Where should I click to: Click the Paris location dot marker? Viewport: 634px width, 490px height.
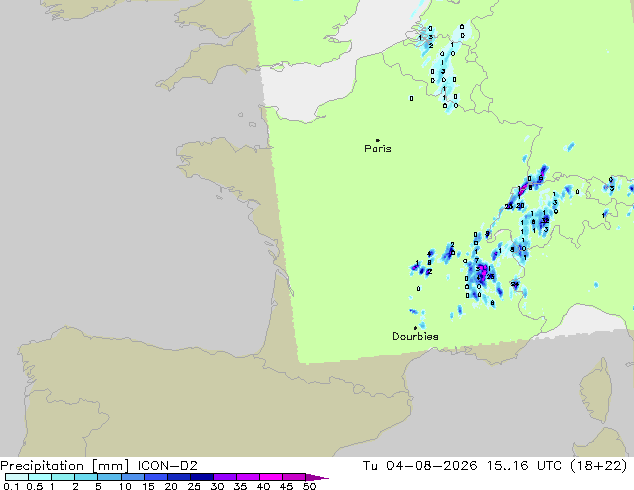[378, 140]
